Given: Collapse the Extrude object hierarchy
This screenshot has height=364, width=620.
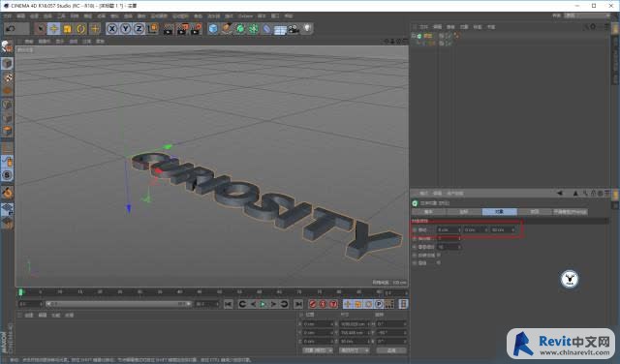Looking at the screenshot, I should (x=414, y=36).
